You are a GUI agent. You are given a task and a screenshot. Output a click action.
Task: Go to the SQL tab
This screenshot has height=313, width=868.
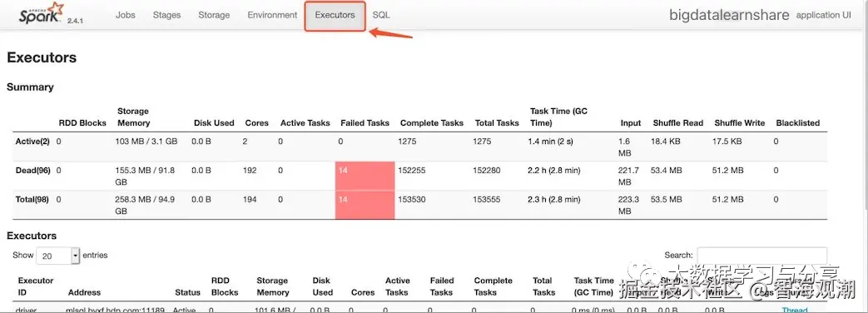(x=381, y=15)
